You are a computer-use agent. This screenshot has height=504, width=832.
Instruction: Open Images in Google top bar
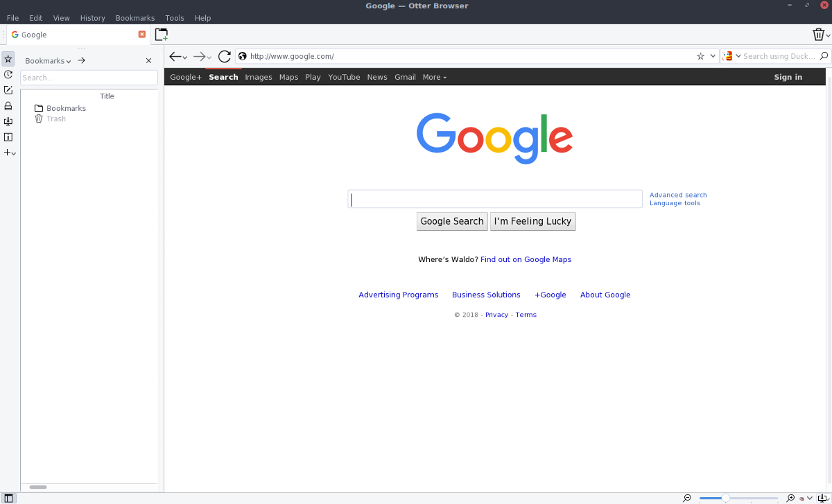(259, 77)
